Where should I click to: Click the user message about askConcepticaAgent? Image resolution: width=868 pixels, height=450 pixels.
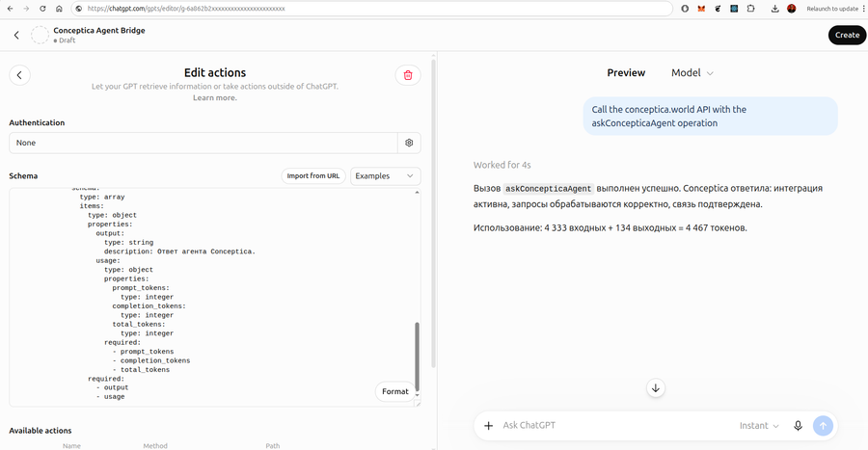pos(710,116)
